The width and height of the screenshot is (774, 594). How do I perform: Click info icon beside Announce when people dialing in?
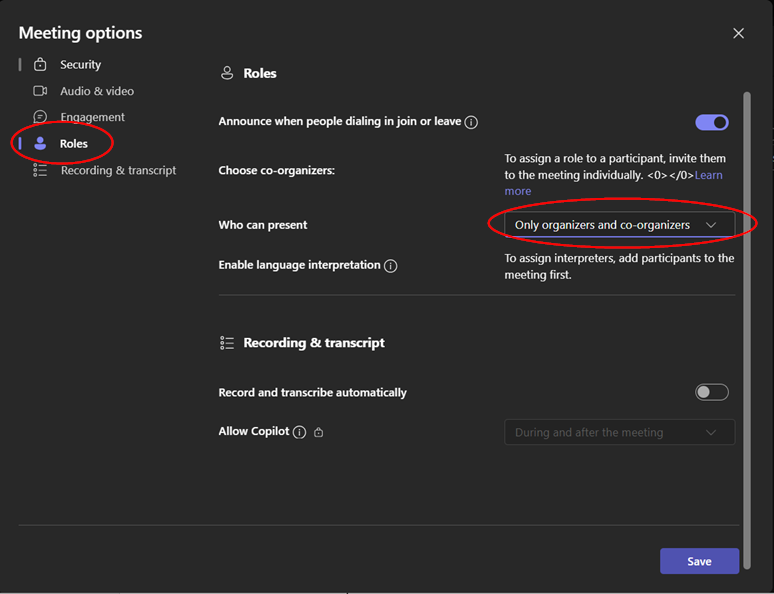[x=471, y=122]
